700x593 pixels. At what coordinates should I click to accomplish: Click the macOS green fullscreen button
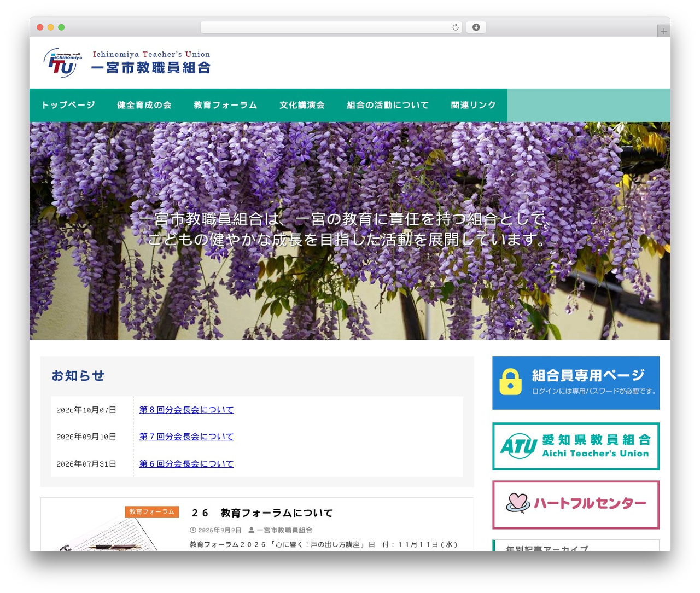point(61,27)
